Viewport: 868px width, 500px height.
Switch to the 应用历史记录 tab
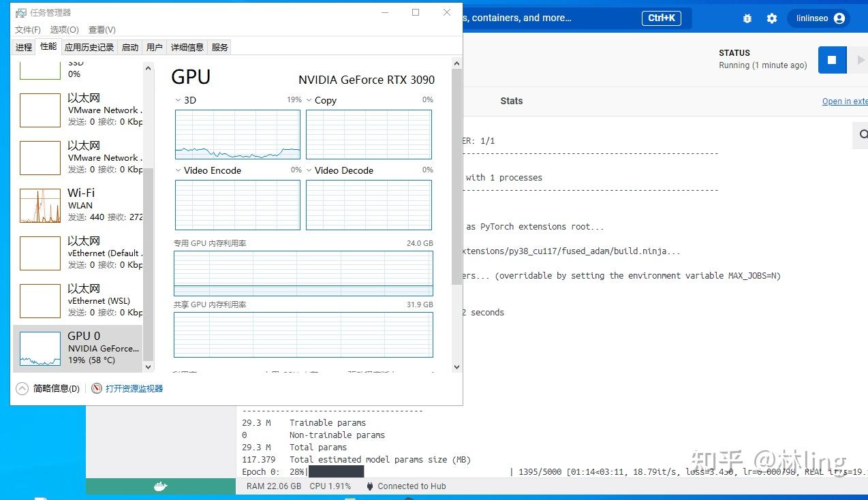[89, 47]
